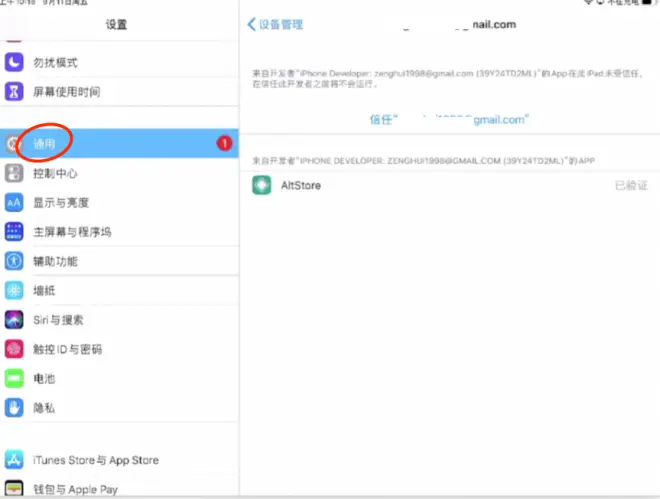Viewport: 660px width, 499px height.
Task: Go back with the blue chevron arrow
Action: pyautogui.click(x=251, y=24)
